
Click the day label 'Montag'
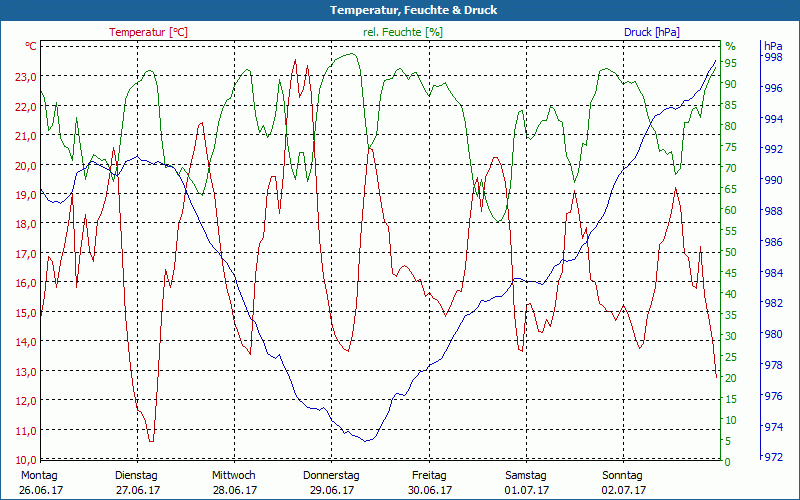[39, 476]
